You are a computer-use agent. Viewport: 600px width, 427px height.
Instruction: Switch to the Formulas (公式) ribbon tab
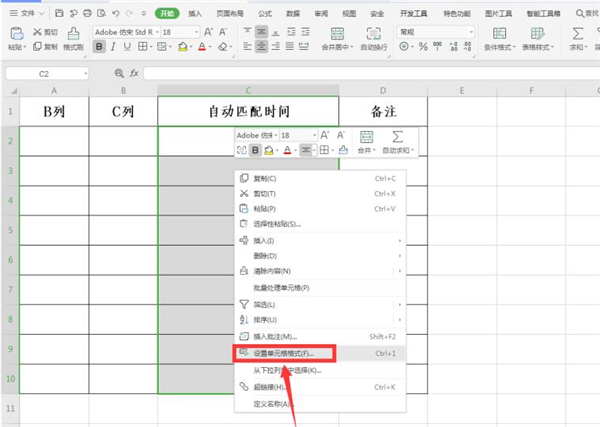click(x=264, y=13)
